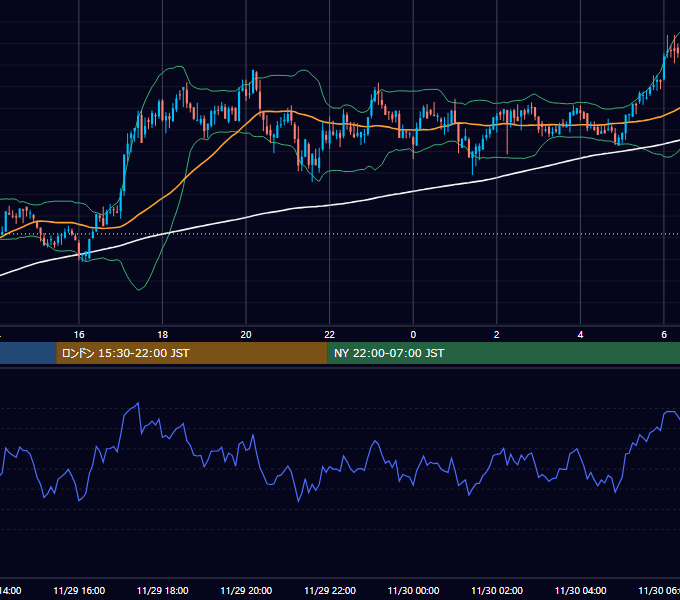Click the 18 hour label on upper time axis

pos(162,335)
